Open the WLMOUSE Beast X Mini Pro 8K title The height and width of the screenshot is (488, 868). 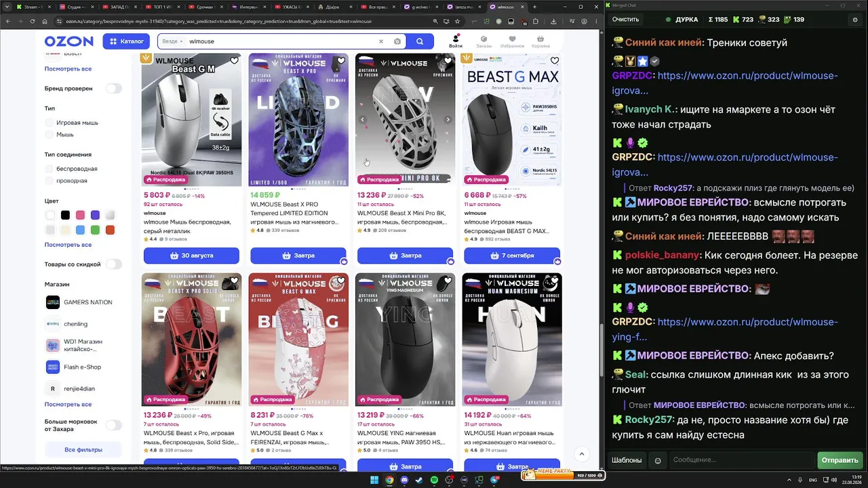pos(403,218)
